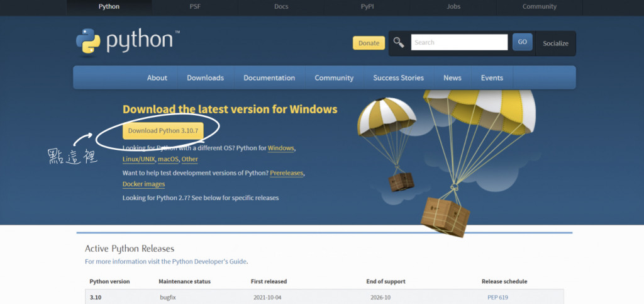
Task: Open the About menu in the navigation bar
Action: [x=157, y=77]
